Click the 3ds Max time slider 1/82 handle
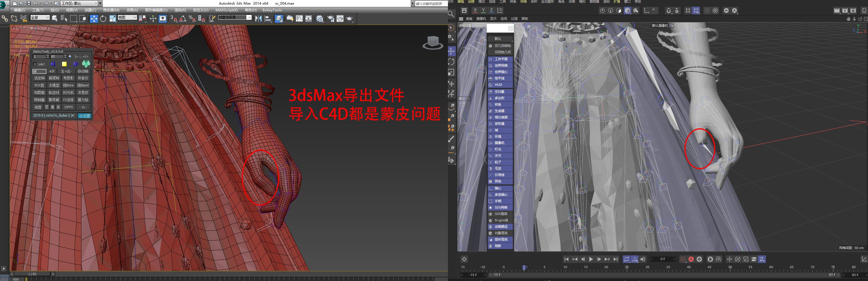 click(32, 274)
